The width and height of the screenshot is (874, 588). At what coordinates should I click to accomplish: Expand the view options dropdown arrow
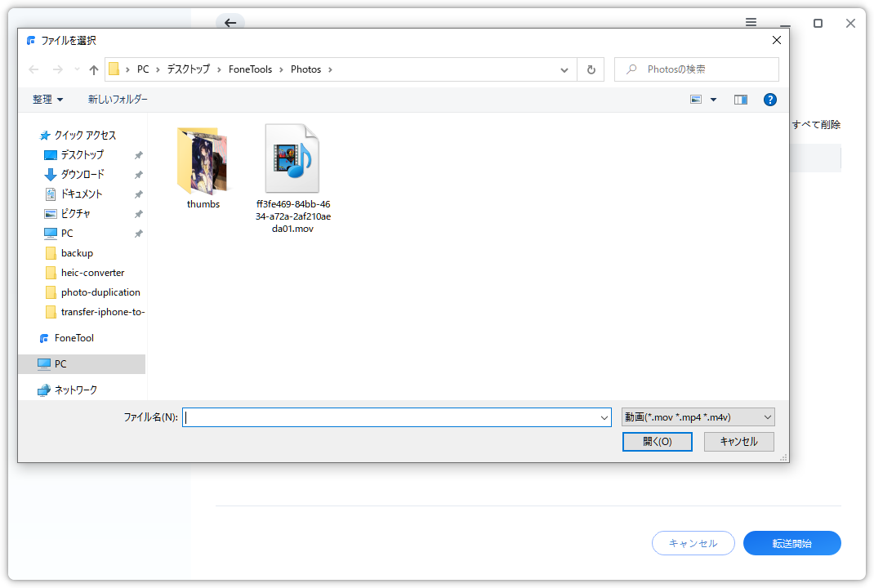(x=713, y=99)
